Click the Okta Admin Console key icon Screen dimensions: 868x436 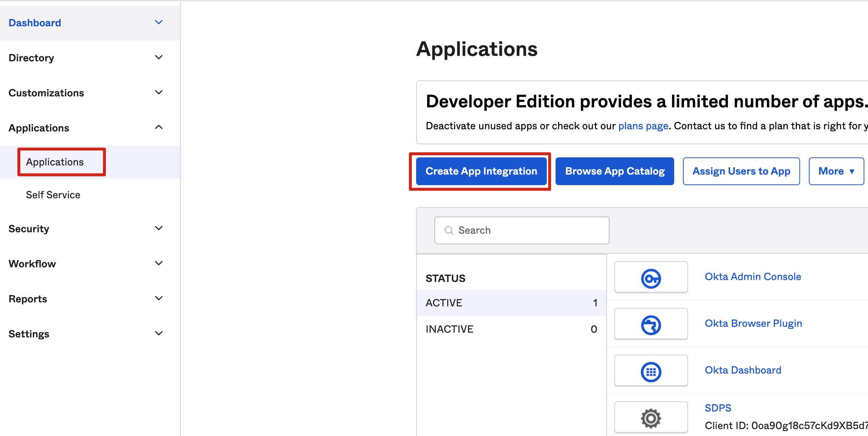point(651,277)
